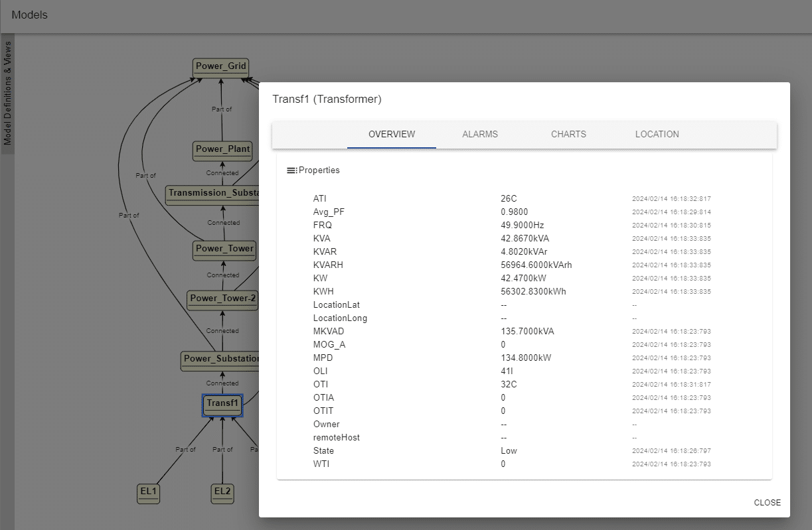Viewport: 812px width, 530px height.
Task: Select the Power_Substation node
Action: click(x=219, y=359)
